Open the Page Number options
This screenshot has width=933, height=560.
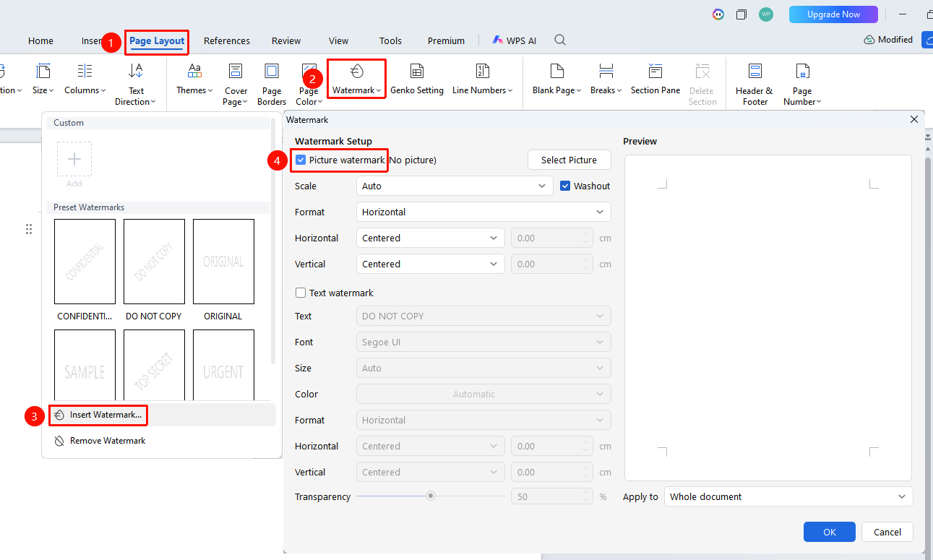click(802, 85)
